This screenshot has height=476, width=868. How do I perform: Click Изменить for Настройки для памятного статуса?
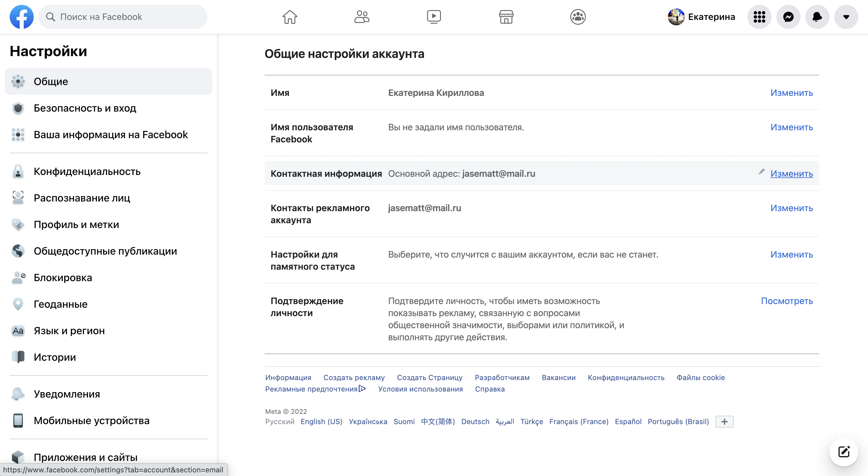(791, 255)
